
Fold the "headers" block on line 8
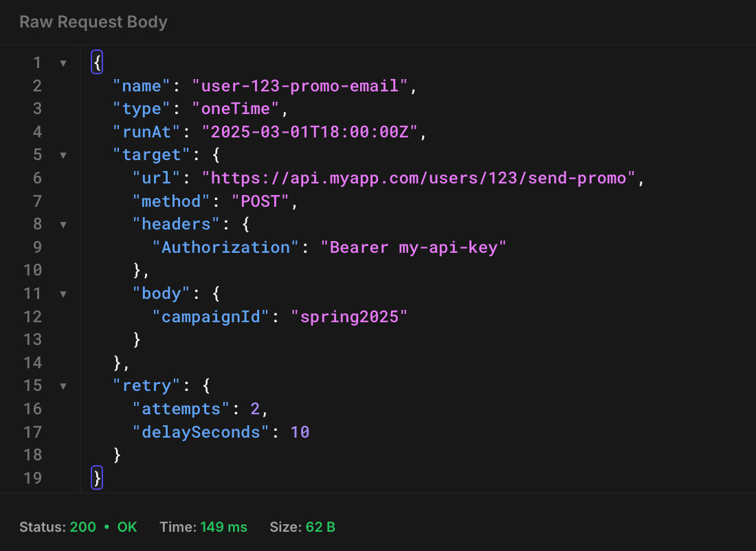(x=63, y=224)
